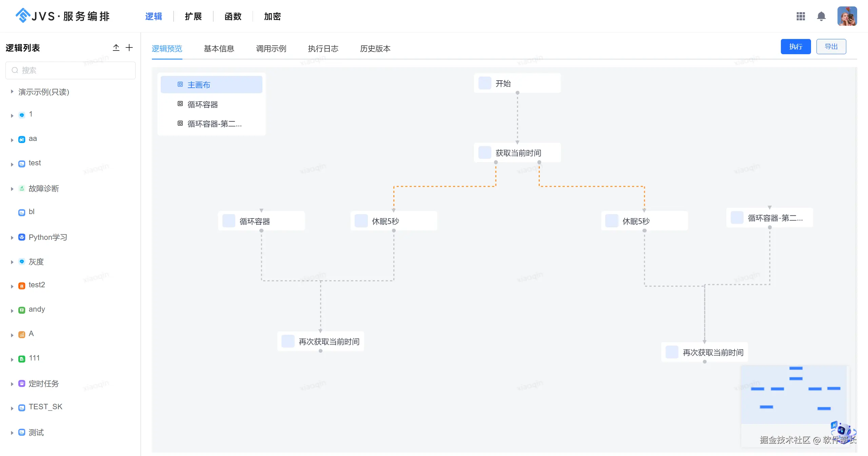Switch to the 执行日志 tab
This screenshot has height=456, width=868.
point(323,49)
